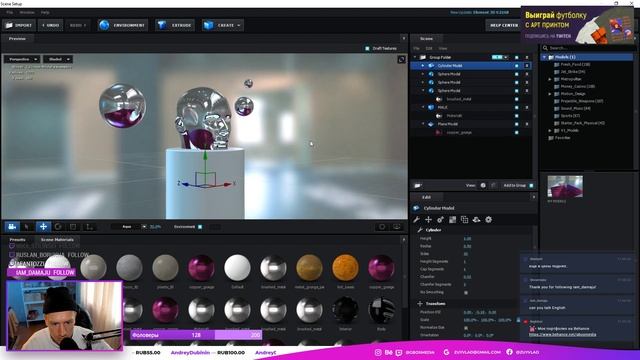The width and height of the screenshot is (640, 360).
Task: Open the Behance link in chat overlay
Action: 562,335
